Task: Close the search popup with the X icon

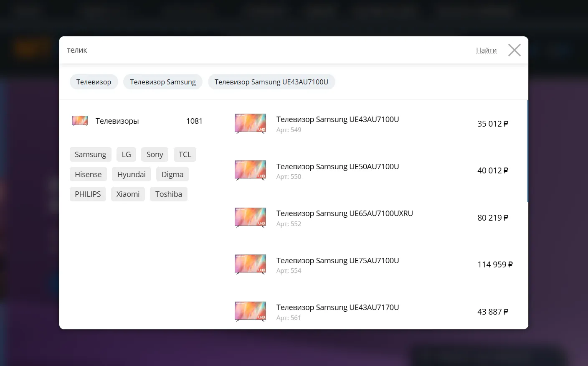Action: pyautogui.click(x=514, y=50)
